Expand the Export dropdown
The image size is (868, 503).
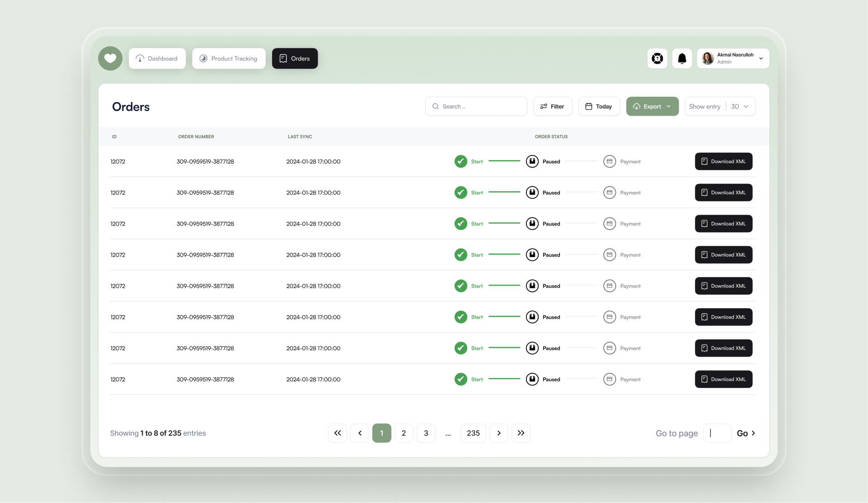[x=652, y=106]
